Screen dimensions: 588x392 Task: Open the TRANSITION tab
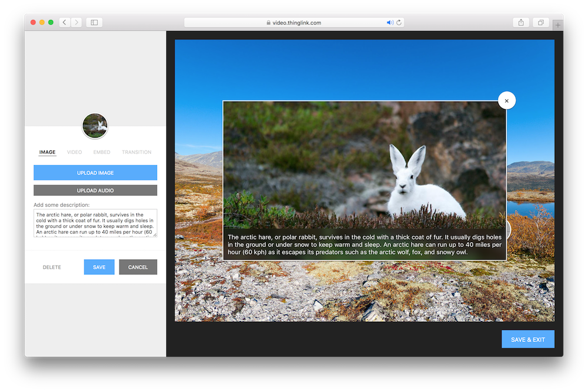pos(136,152)
